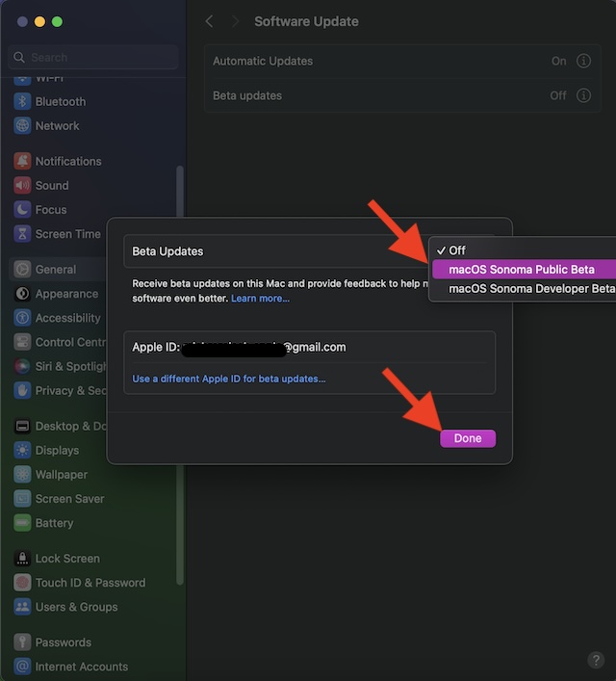Open Touch ID & Password icon

tap(22, 583)
